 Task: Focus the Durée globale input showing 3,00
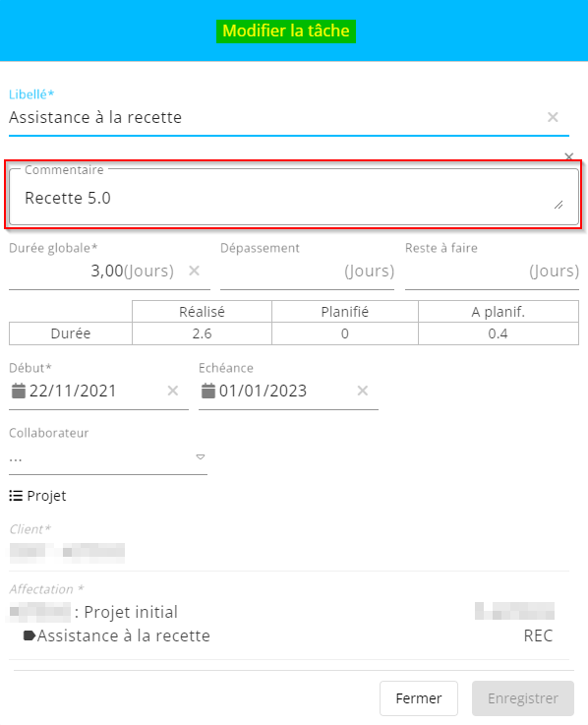pyautogui.click(x=108, y=271)
